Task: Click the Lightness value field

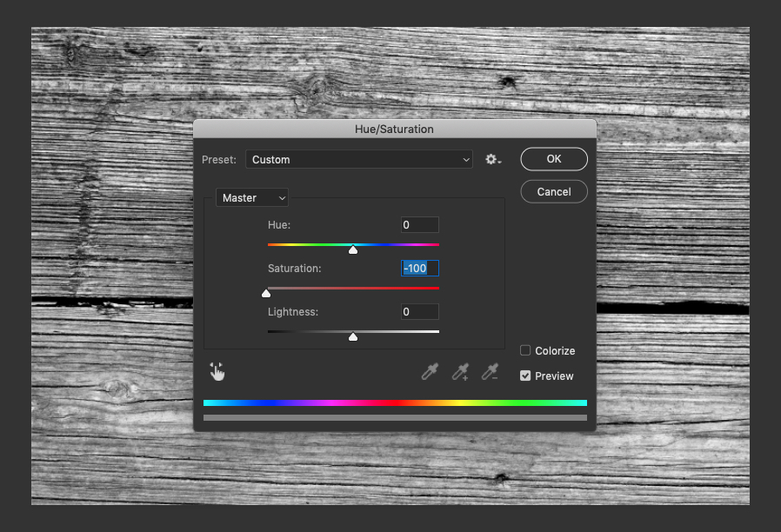Action: [x=420, y=311]
